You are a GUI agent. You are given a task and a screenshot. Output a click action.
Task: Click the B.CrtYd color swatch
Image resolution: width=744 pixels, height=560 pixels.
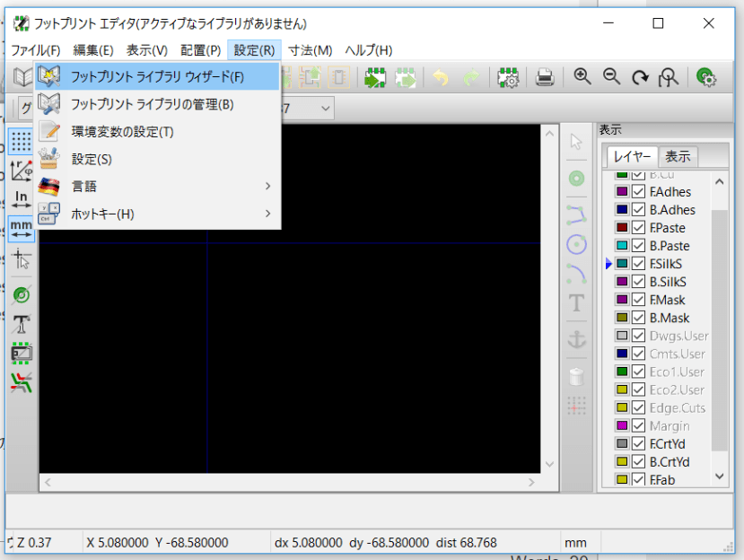point(622,462)
